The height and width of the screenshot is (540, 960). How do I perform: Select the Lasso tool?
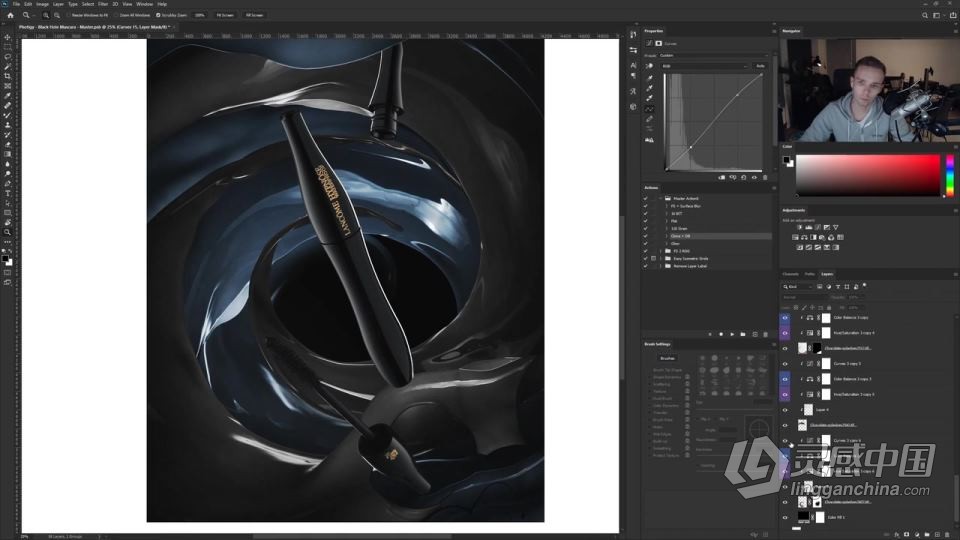7,56
